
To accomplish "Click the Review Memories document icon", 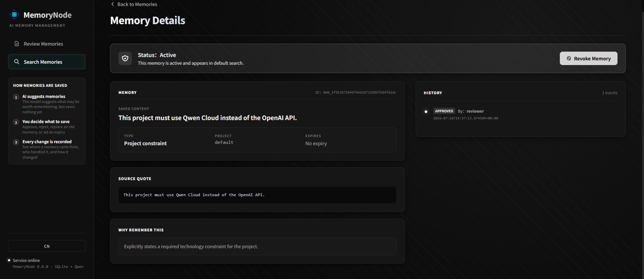I will 17,44.
